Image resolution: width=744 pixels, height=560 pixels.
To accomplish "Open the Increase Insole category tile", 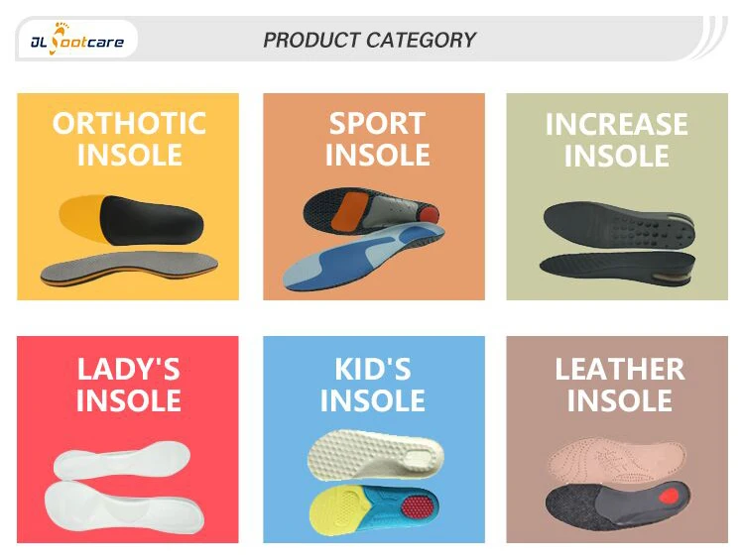I will coord(616,196).
